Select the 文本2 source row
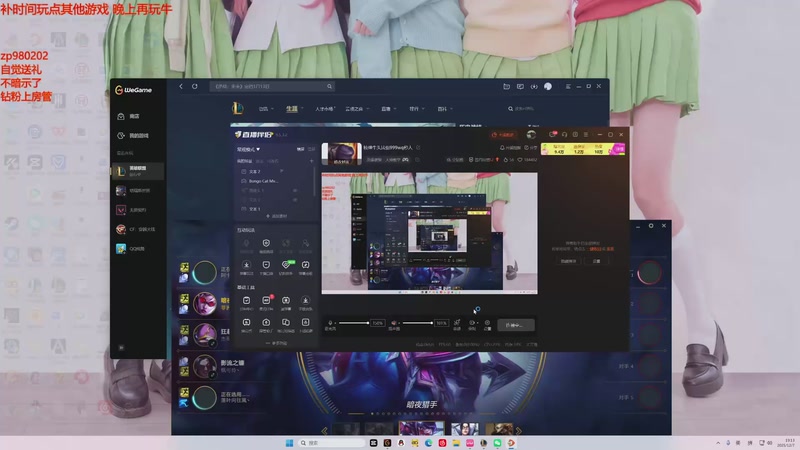Viewport: 800px width, 450px height. (276, 171)
